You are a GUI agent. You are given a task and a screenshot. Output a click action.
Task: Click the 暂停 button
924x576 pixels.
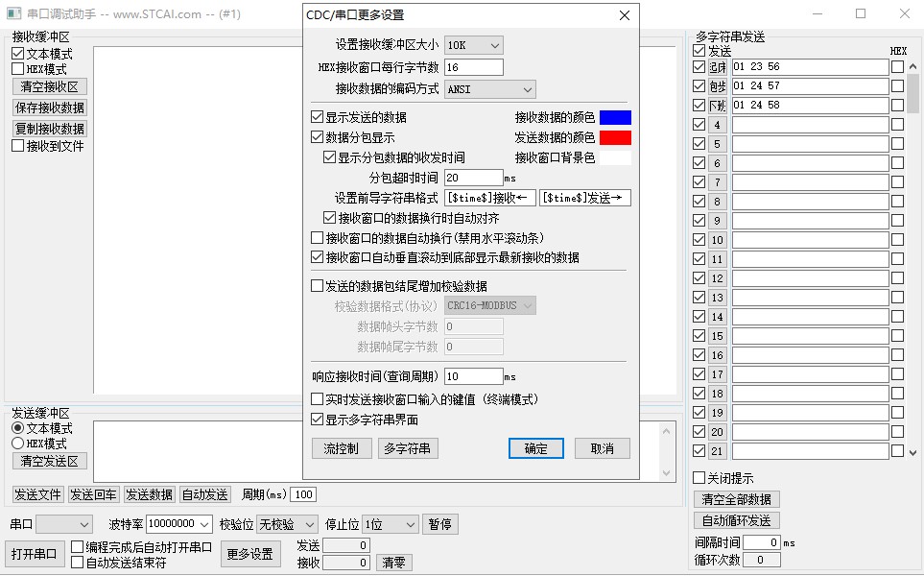(440, 524)
